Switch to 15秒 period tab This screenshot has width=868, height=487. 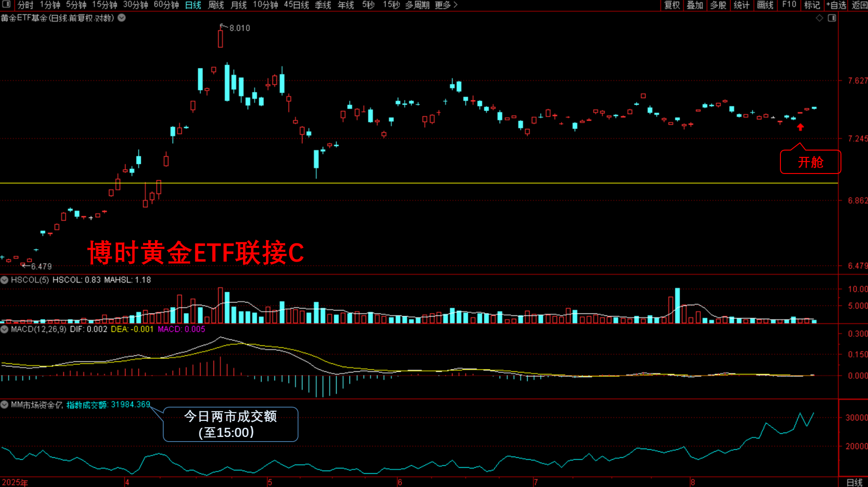[x=391, y=5]
